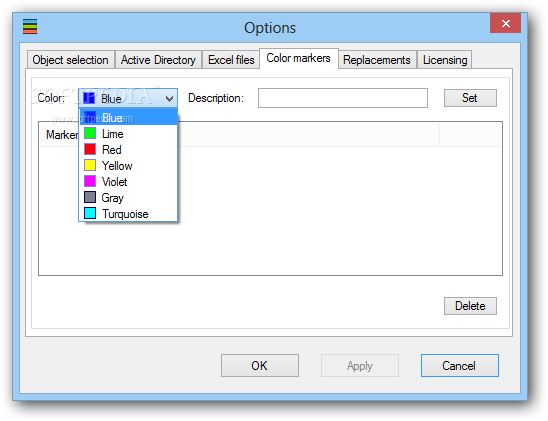548x421 pixels.
Task: Select Yellow from the color list
Action: pyautogui.click(x=128, y=166)
